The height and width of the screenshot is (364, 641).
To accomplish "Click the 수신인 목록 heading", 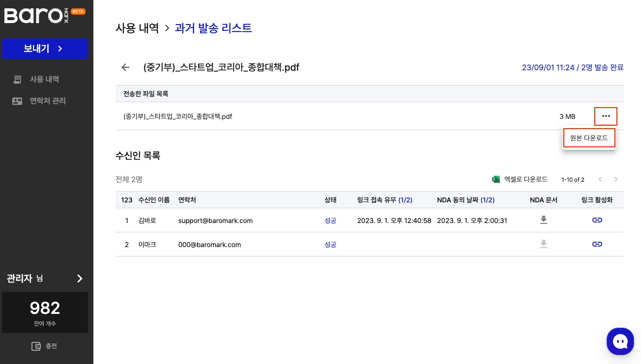I will pos(138,156).
